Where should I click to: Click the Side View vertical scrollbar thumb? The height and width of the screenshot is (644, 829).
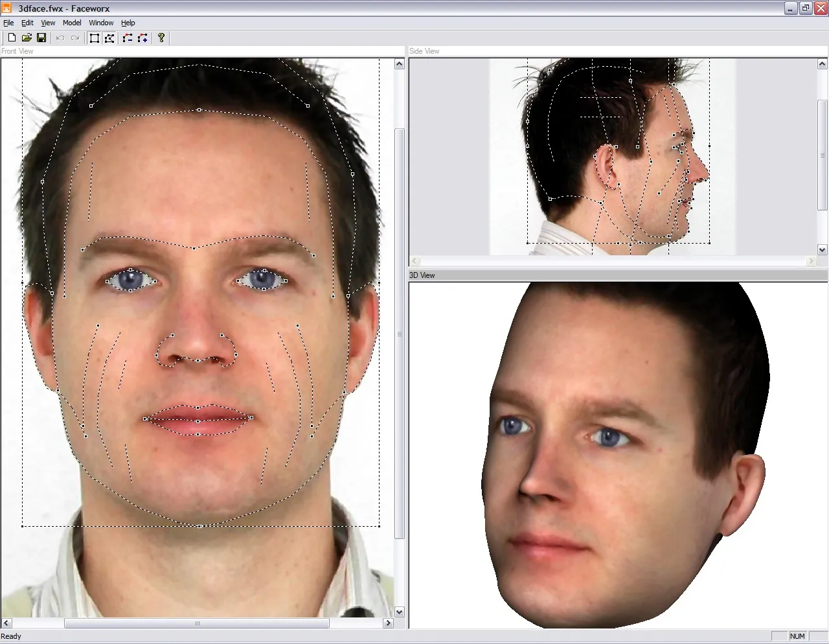point(823,155)
